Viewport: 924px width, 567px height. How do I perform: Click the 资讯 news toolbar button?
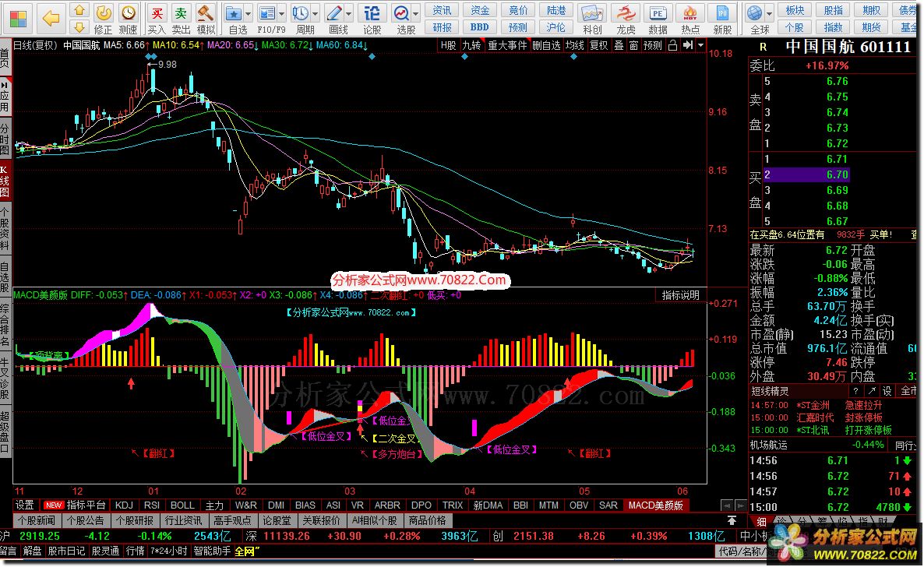coord(442,10)
